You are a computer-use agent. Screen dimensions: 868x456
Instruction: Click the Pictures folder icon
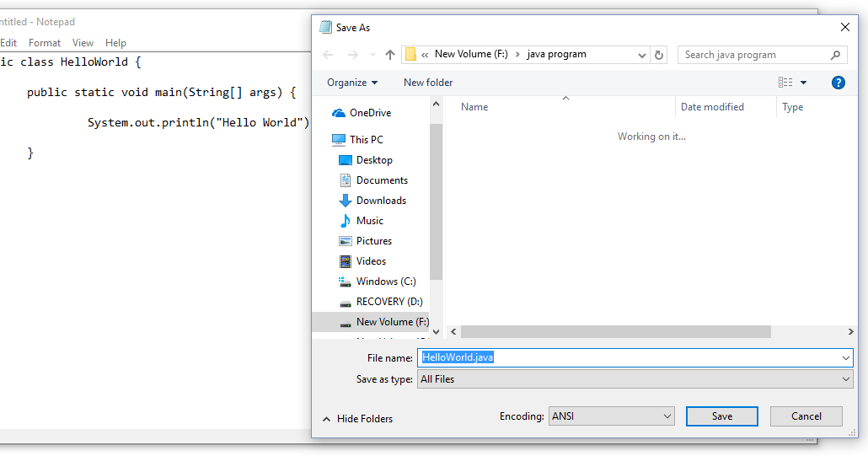click(345, 241)
